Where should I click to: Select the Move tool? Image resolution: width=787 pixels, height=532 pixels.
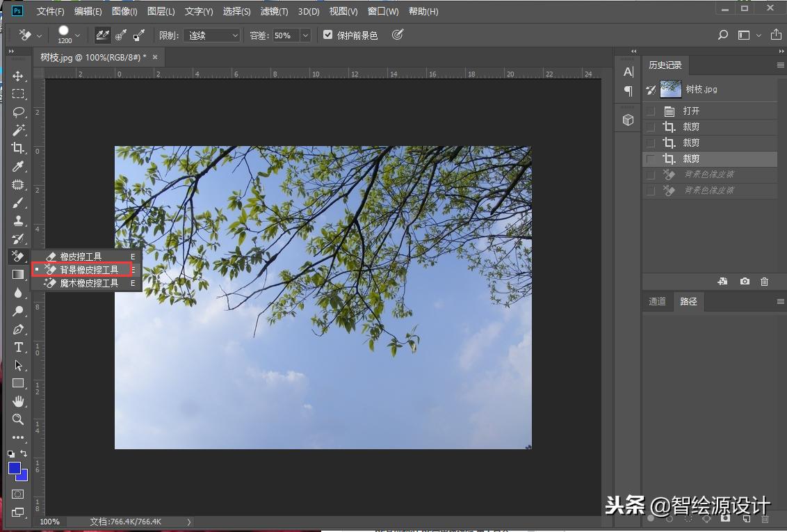18,76
